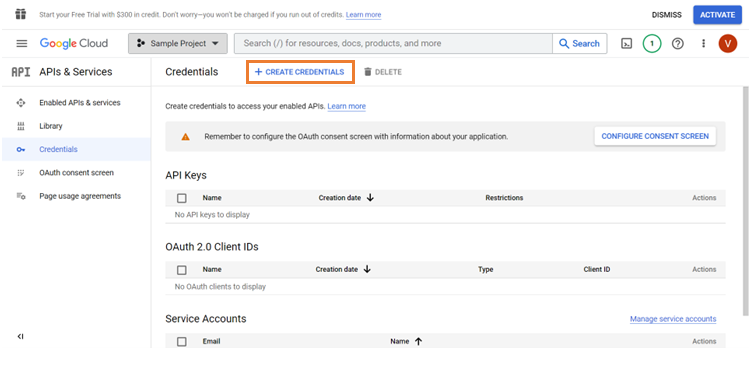Click the free trial gift icon
756x373 pixels.
[x=20, y=14]
